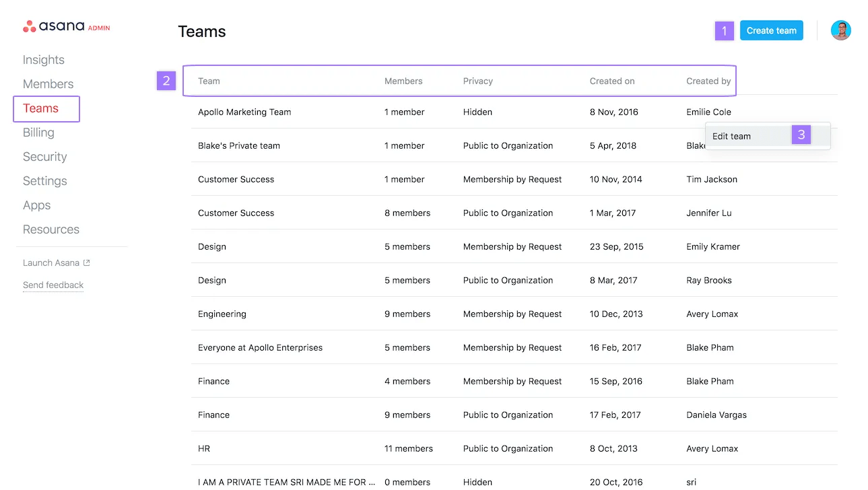The image size is (868, 490).
Task: Click the Asana admin logo
Action: (65, 26)
